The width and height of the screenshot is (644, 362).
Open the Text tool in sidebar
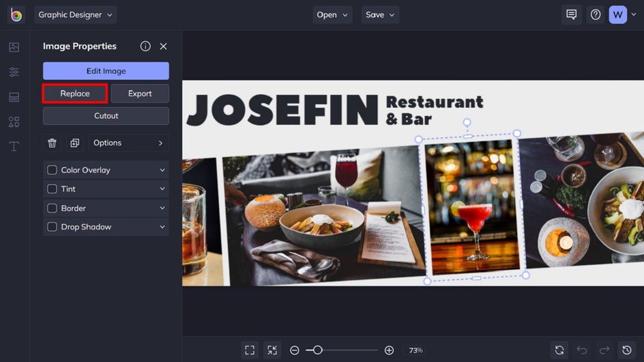[x=14, y=146]
